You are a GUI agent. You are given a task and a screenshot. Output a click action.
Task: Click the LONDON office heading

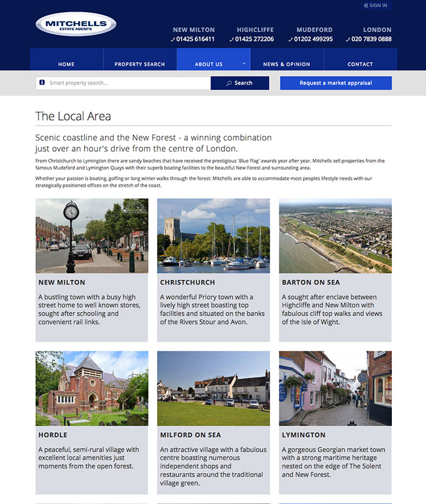[377, 30]
